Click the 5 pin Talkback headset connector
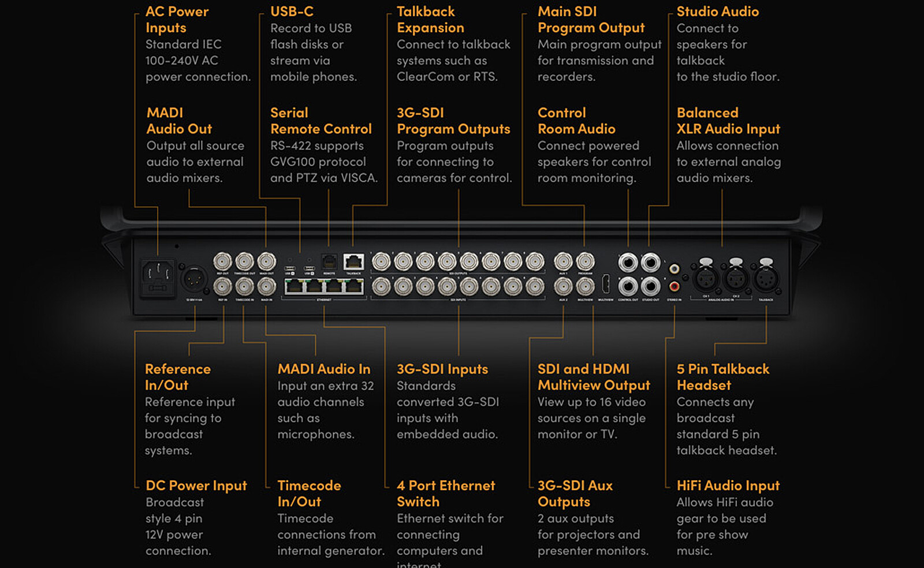This screenshot has width=924, height=568. coord(765,279)
